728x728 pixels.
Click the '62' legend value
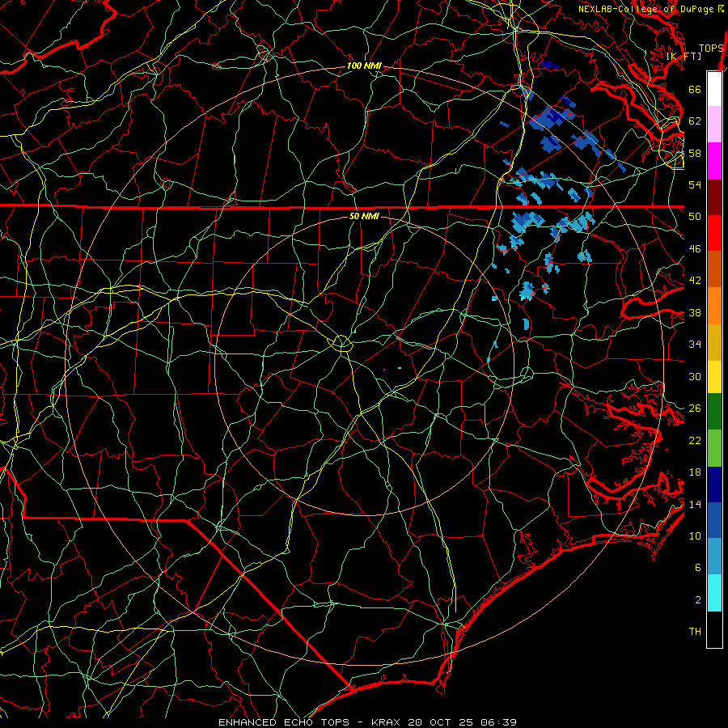point(695,121)
